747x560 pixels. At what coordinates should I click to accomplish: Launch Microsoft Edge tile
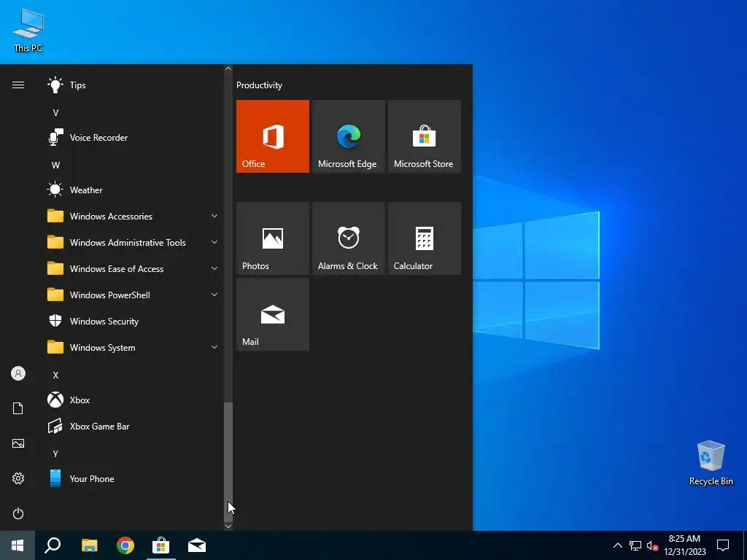click(348, 136)
